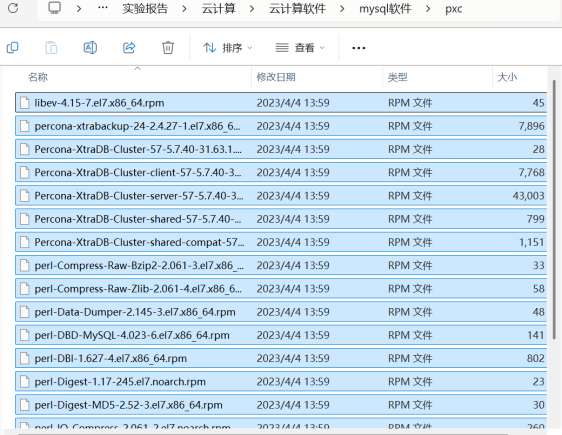Screen dimensions: 562x435
Task: Click file icon of perl-Digest-MD5 row
Action: pyautogui.click(x=25, y=405)
